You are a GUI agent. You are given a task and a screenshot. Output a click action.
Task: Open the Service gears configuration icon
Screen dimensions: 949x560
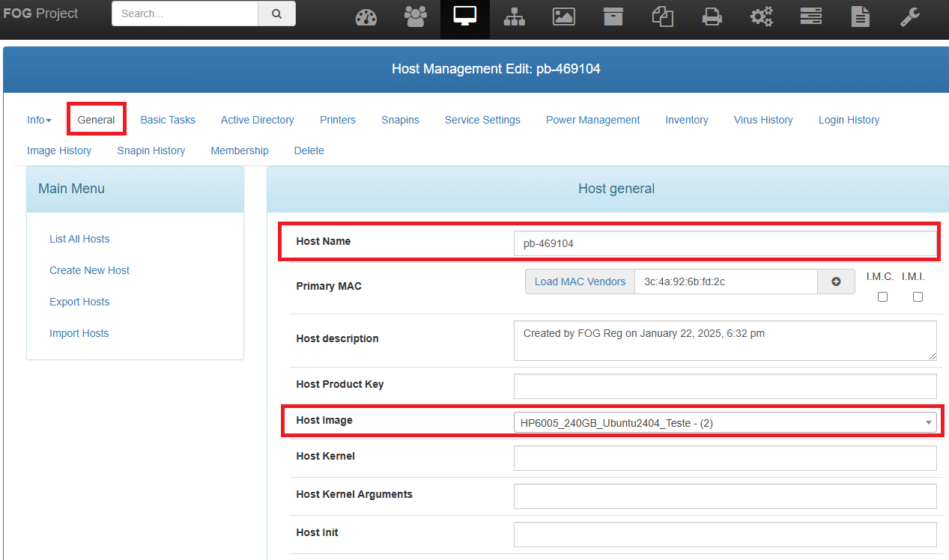[762, 17]
